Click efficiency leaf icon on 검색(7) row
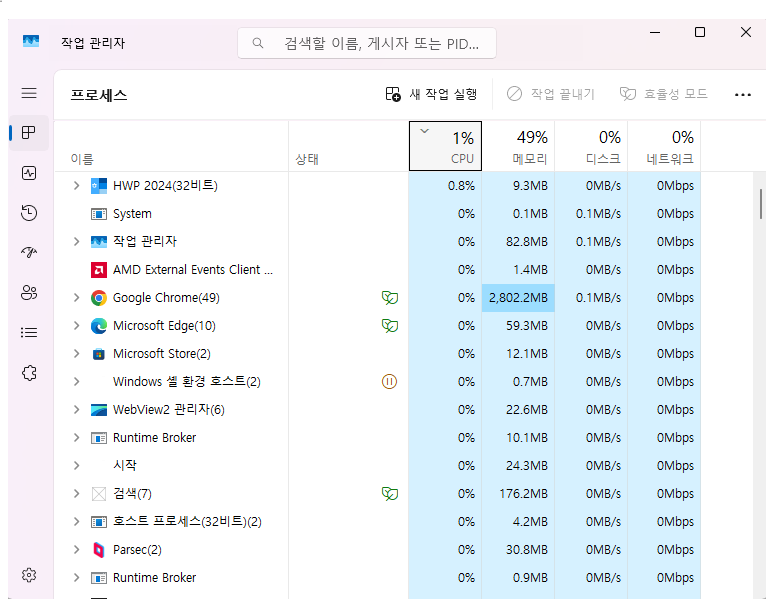 pyautogui.click(x=390, y=494)
